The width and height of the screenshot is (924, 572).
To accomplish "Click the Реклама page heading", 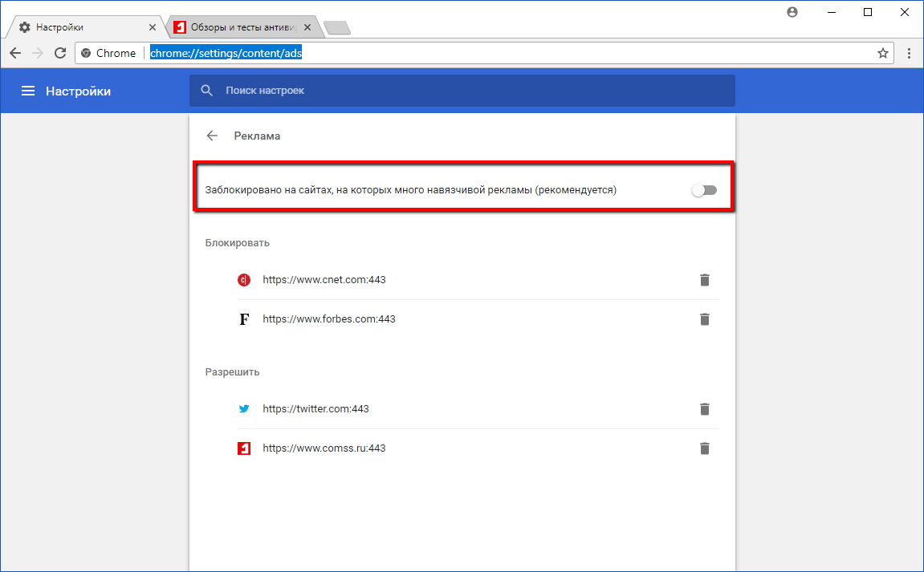I will 257,136.
